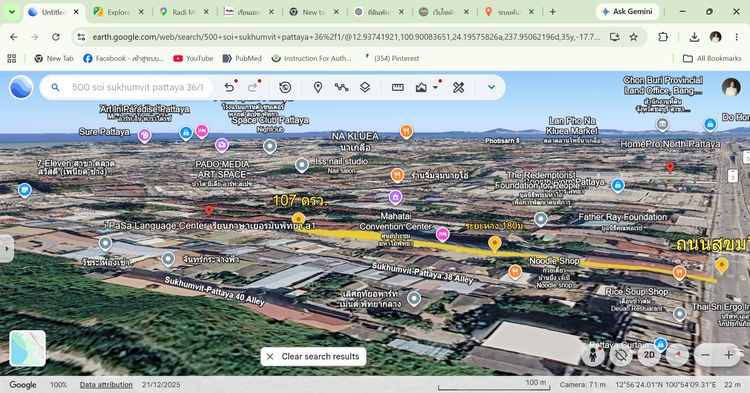Open the map style image icon
750x393 pixels.
click(x=421, y=87)
